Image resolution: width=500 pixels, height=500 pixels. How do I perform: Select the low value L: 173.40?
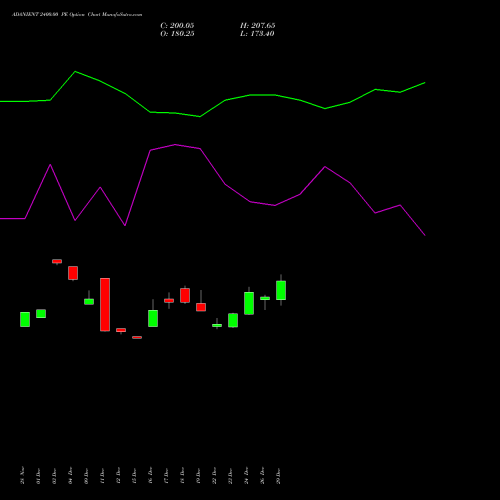257,34
